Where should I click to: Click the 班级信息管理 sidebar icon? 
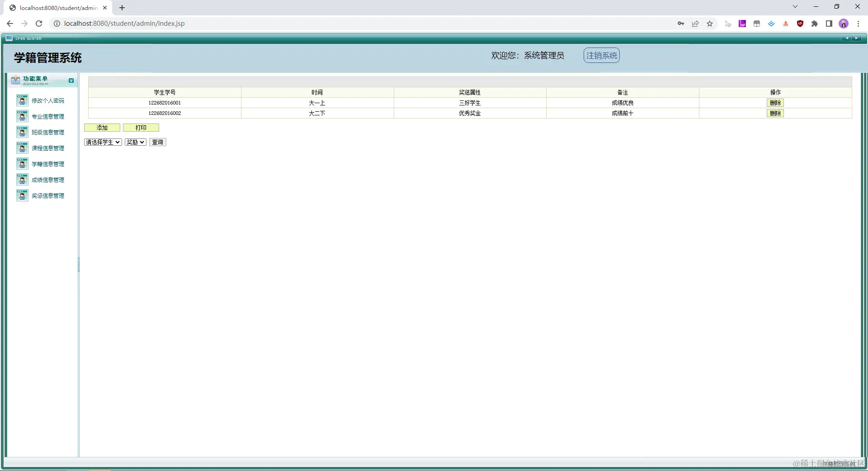pyautogui.click(x=22, y=132)
